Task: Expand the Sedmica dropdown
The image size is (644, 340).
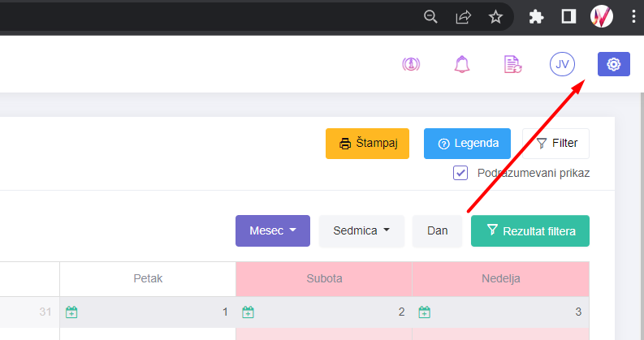Action: pos(361,230)
